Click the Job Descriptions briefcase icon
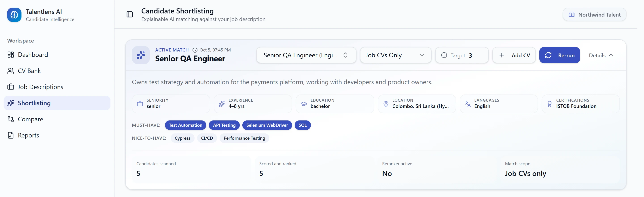Image resolution: width=644 pixels, height=197 pixels. [x=11, y=87]
